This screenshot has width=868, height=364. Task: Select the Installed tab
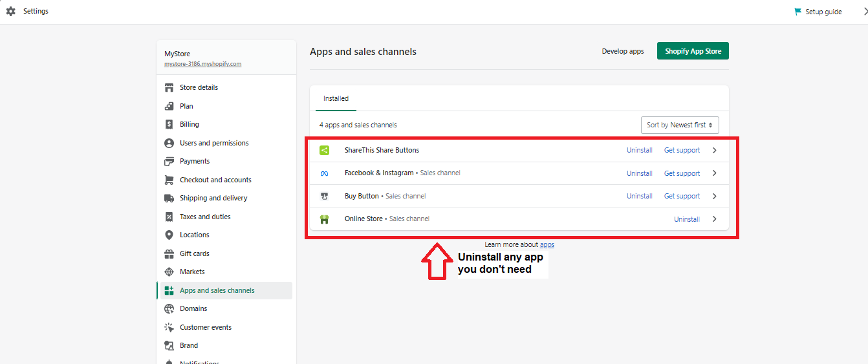pyautogui.click(x=336, y=98)
